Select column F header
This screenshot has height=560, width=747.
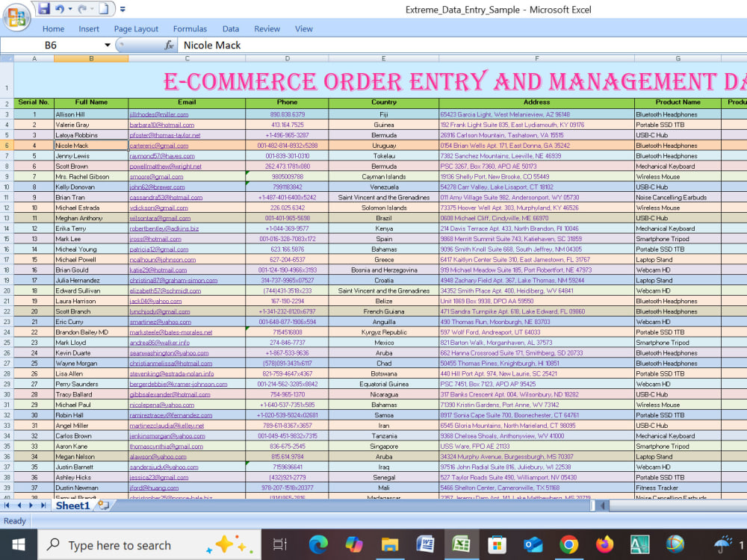point(536,58)
